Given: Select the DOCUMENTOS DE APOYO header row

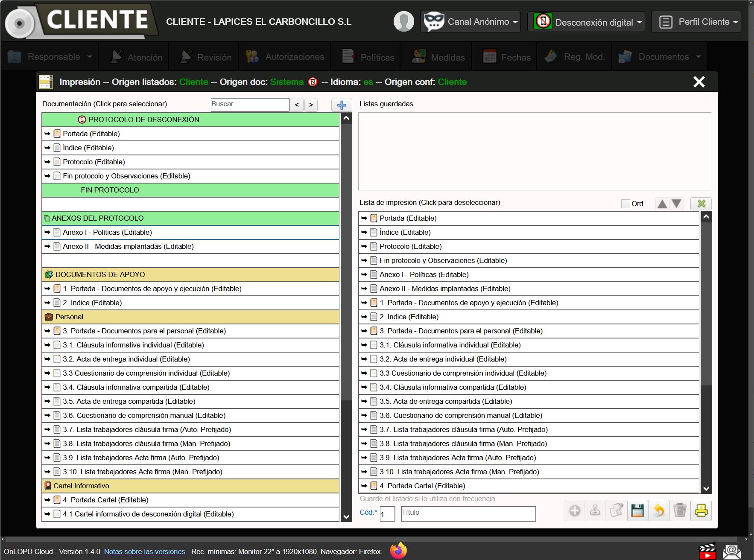Looking at the screenshot, I should point(190,274).
